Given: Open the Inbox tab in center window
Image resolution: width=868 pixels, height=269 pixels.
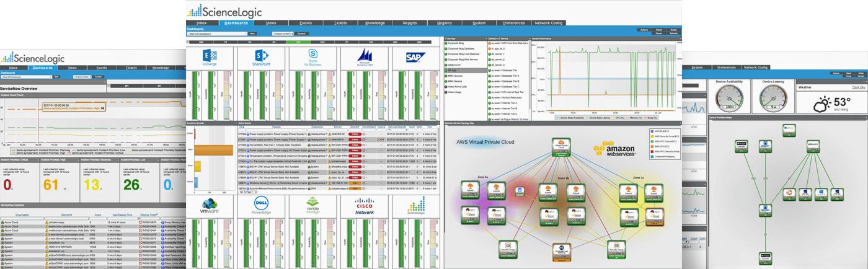Looking at the screenshot, I should pos(202,23).
